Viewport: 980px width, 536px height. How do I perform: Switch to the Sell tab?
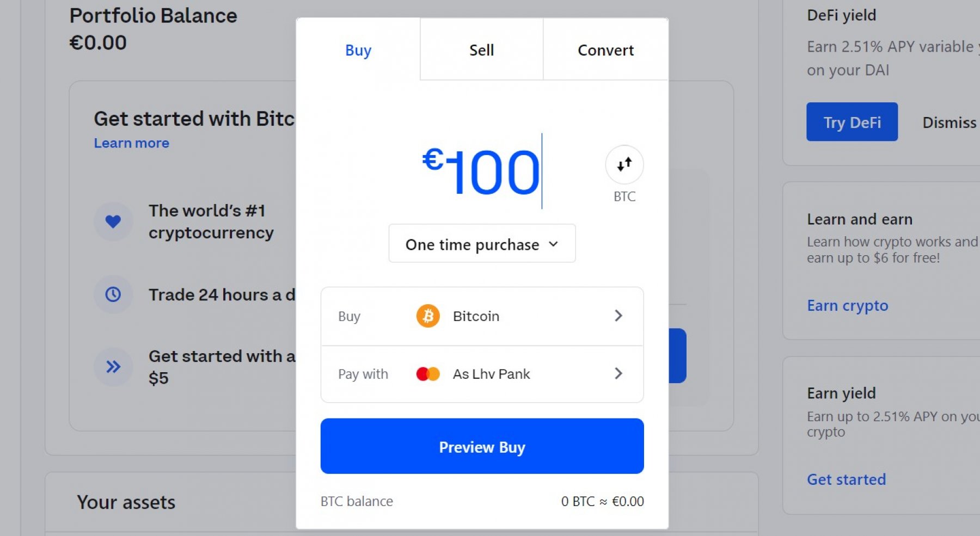[x=481, y=50]
